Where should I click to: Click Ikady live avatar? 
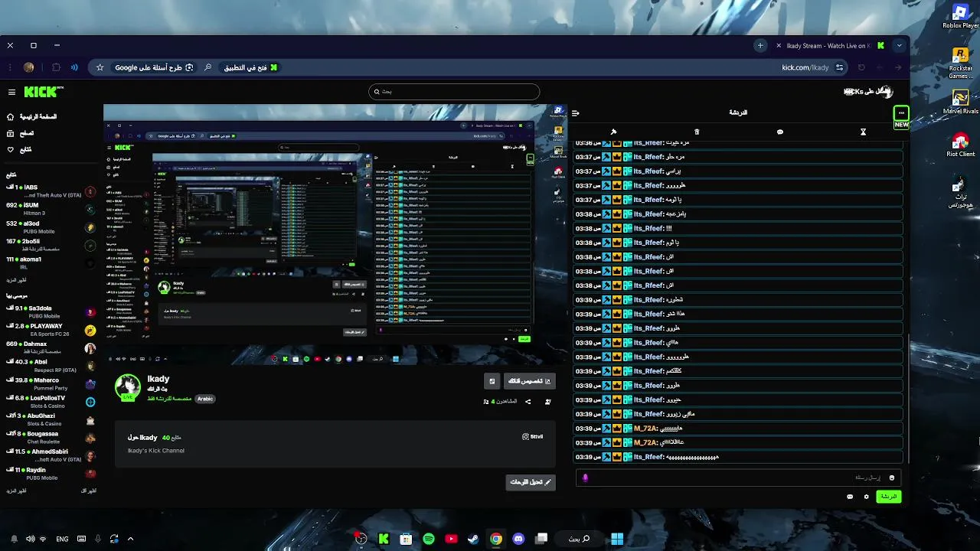(128, 387)
